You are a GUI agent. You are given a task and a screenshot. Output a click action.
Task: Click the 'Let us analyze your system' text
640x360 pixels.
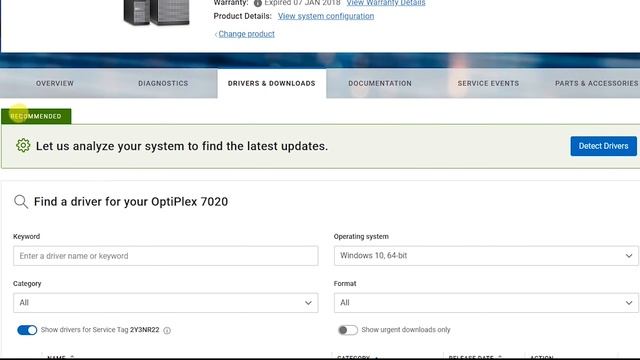coord(182,146)
